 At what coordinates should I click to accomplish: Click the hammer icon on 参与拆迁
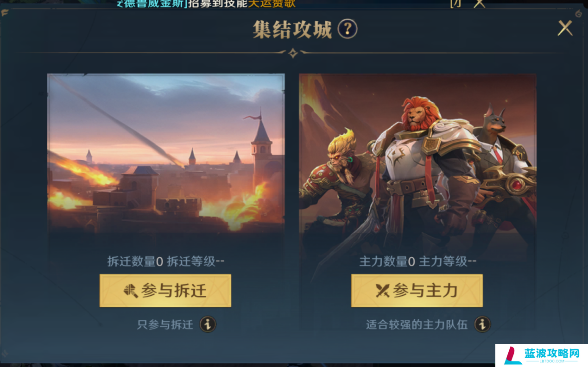click(x=131, y=291)
